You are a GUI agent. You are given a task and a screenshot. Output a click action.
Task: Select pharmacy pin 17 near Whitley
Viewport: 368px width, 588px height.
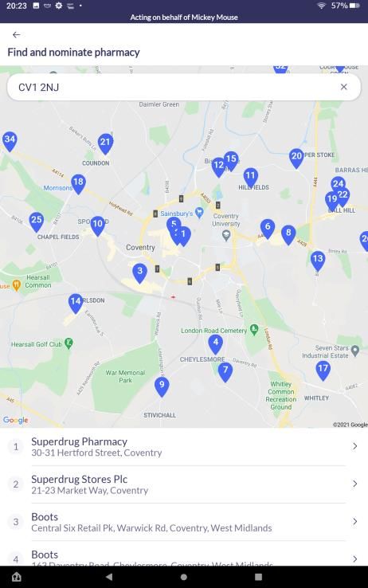coord(323,370)
